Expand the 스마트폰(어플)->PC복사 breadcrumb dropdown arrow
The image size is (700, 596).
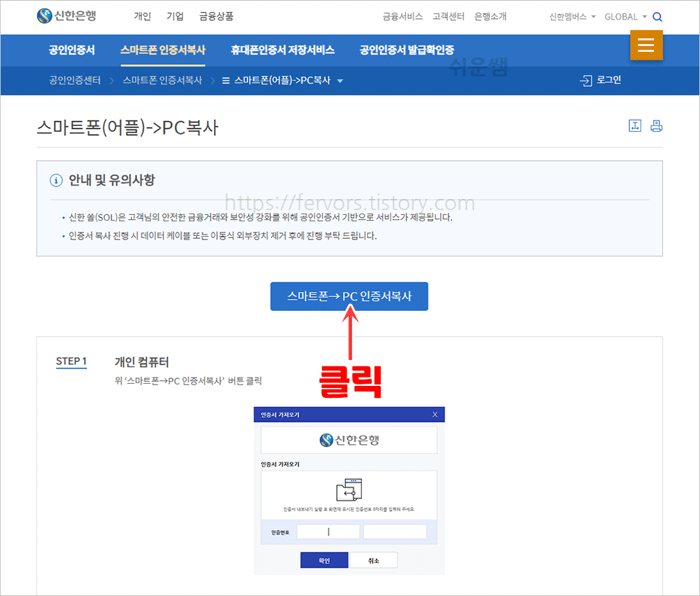pos(340,81)
